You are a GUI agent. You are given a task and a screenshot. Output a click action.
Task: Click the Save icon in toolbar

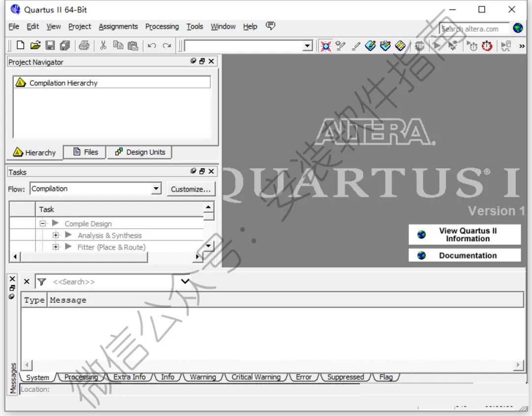point(50,45)
